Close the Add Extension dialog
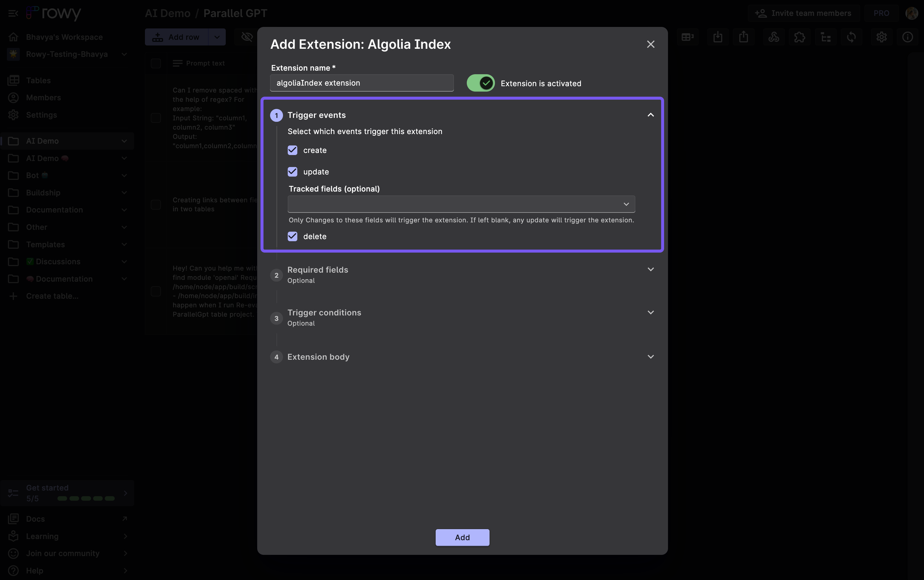924x580 pixels. pos(650,44)
